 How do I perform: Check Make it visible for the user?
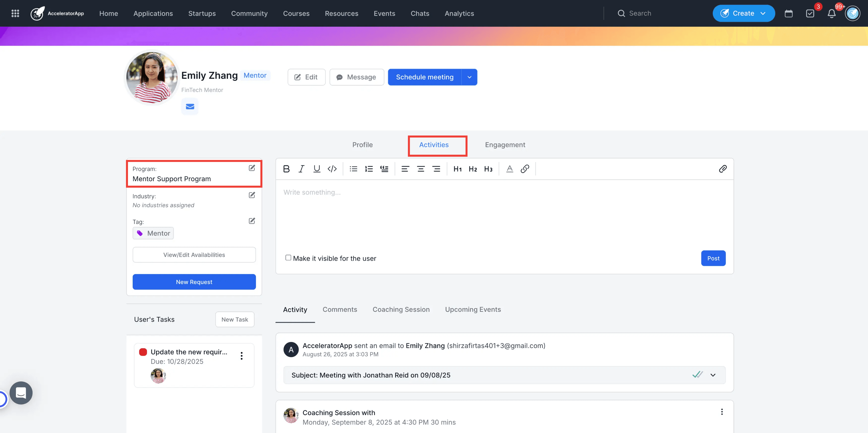tap(288, 258)
